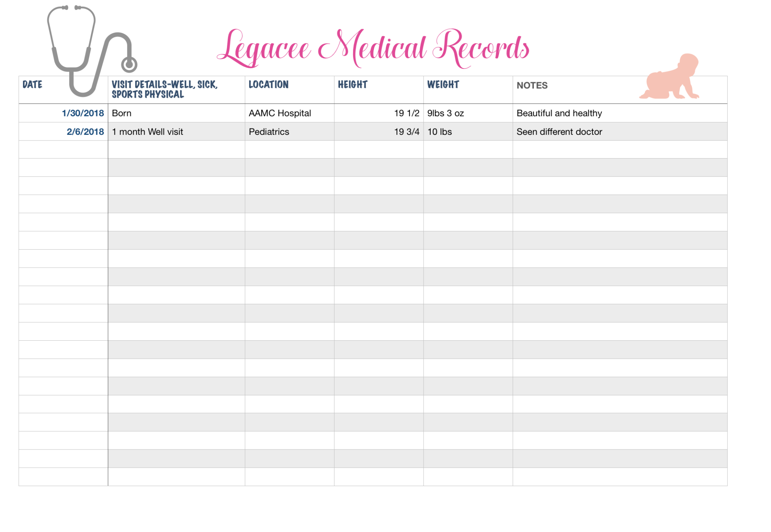Select the DATE column header
This screenshot has height=532, width=771.
click(32, 85)
